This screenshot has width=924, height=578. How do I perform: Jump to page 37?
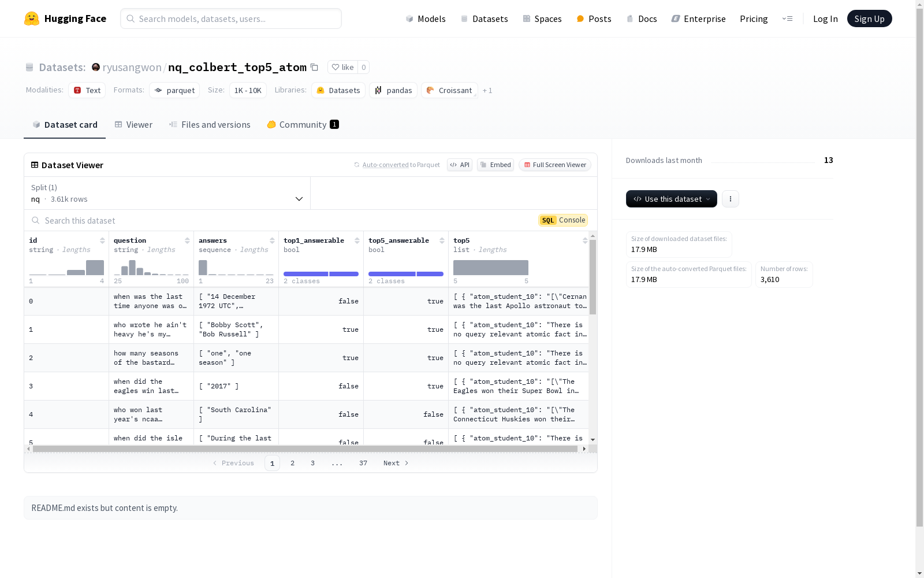(363, 463)
